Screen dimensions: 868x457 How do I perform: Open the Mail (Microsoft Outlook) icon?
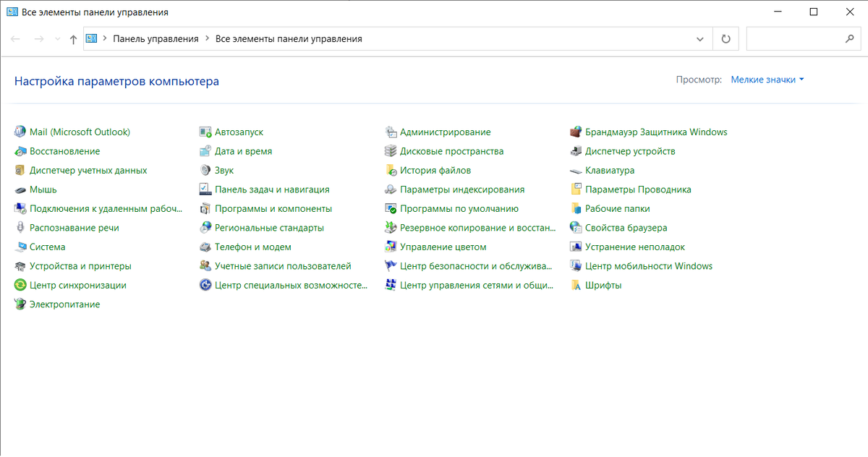pos(20,132)
